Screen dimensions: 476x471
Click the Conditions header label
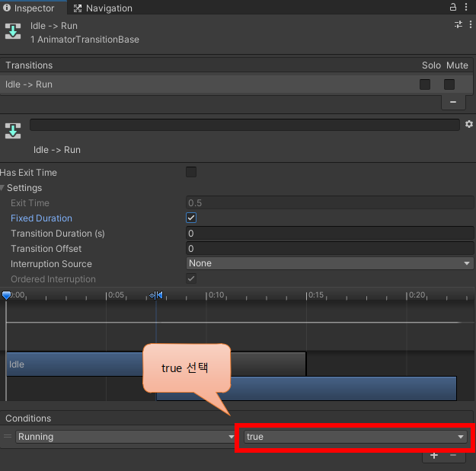28,418
